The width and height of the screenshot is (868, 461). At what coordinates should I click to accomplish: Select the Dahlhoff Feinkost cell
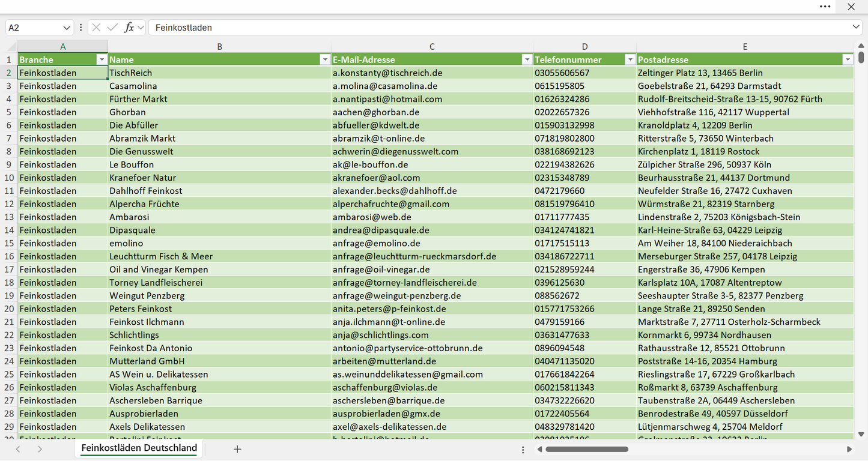[x=220, y=191]
